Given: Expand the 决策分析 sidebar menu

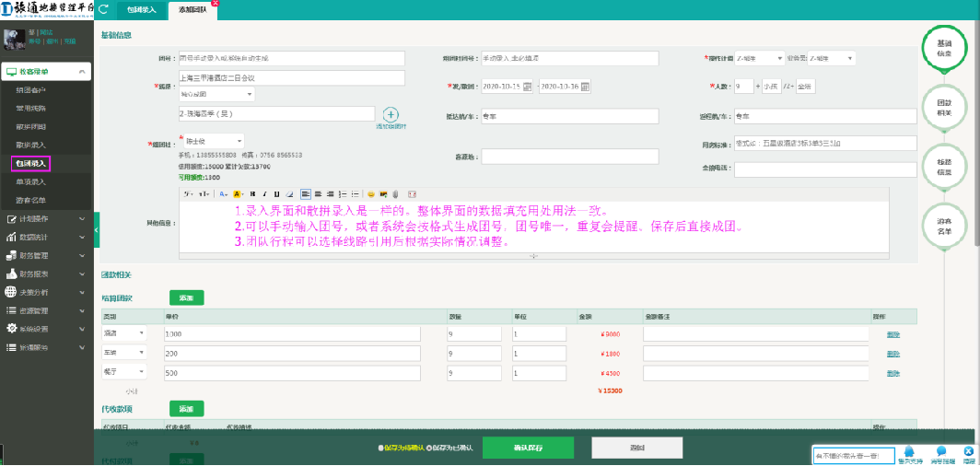Looking at the screenshot, I should [46, 292].
